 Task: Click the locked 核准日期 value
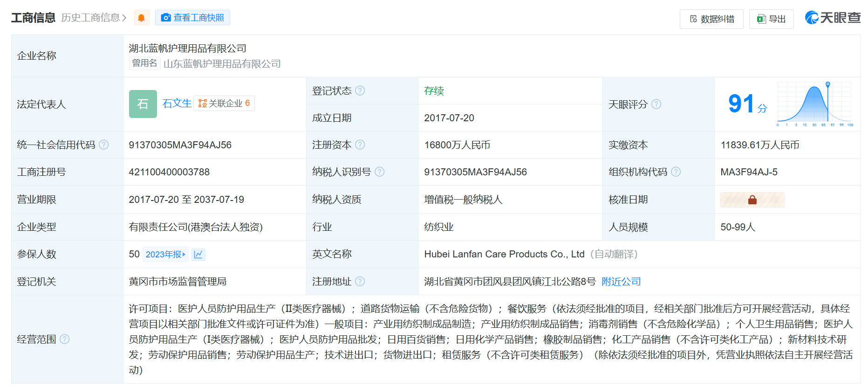[x=752, y=200]
